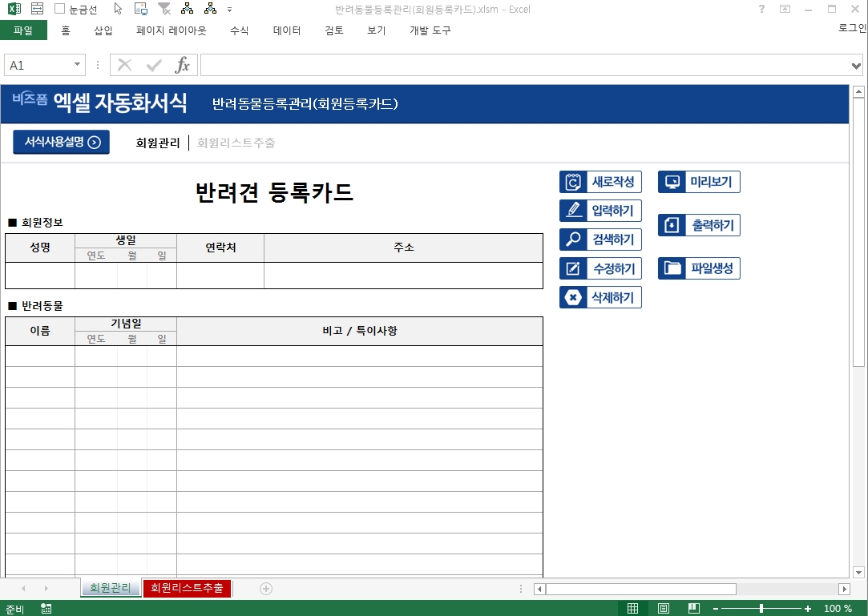Image resolution: width=868 pixels, height=616 pixels.
Task: Open the Name Box dropdown arrow
Action: (x=77, y=65)
